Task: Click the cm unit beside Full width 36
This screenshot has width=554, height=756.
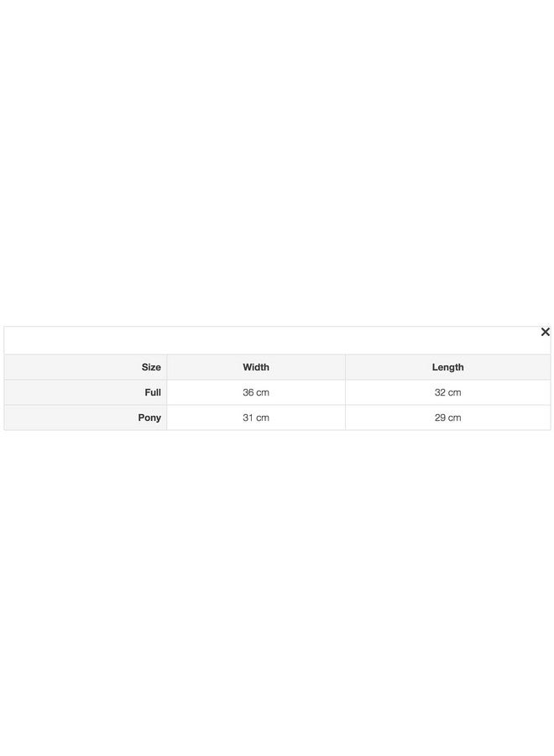Action: (x=263, y=392)
